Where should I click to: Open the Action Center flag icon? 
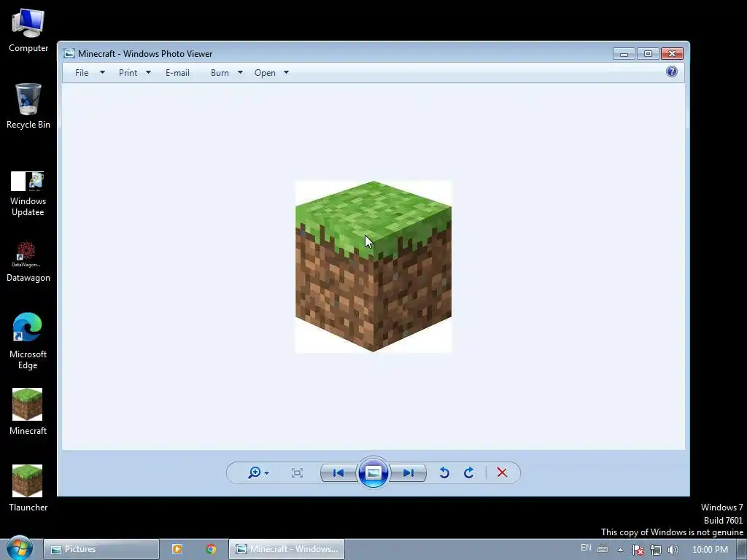click(x=638, y=550)
